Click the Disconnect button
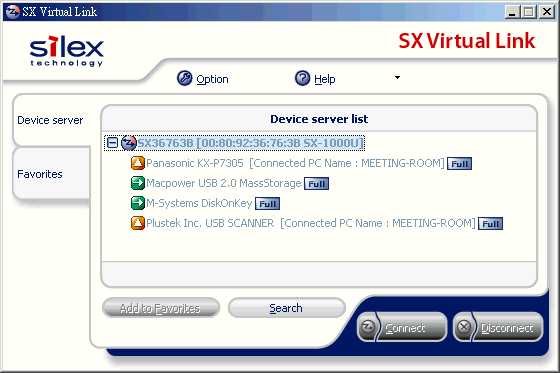Image resolution: width=560 pixels, height=373 pixels. click(x=498, y=327)
